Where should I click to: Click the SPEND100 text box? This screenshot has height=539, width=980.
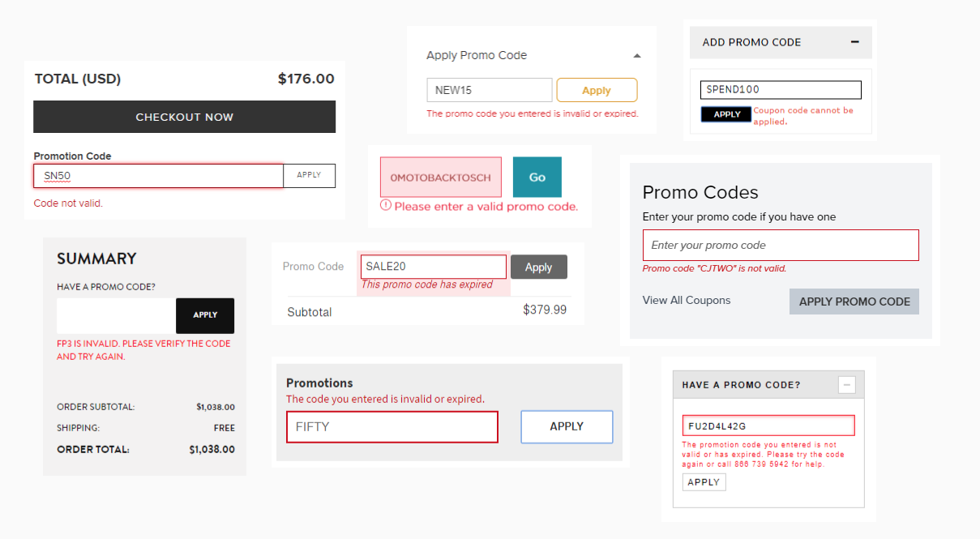pyautogui.click(x=780, y=89)
